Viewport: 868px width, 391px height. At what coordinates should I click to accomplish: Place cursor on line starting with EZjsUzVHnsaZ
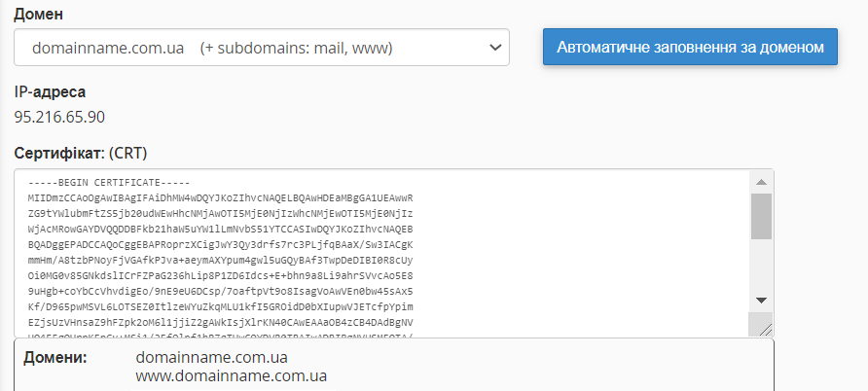click(221, 322)
